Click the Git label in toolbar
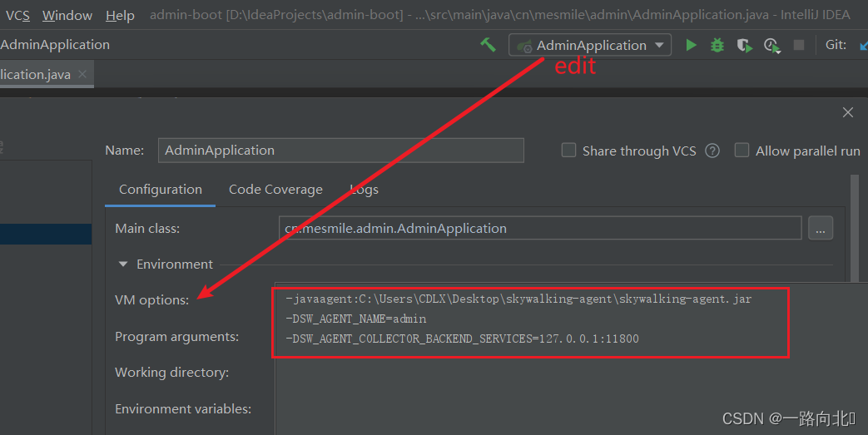The height and width of the screenshot is (435, 868). pyautogui.click(x=836, y=45)
